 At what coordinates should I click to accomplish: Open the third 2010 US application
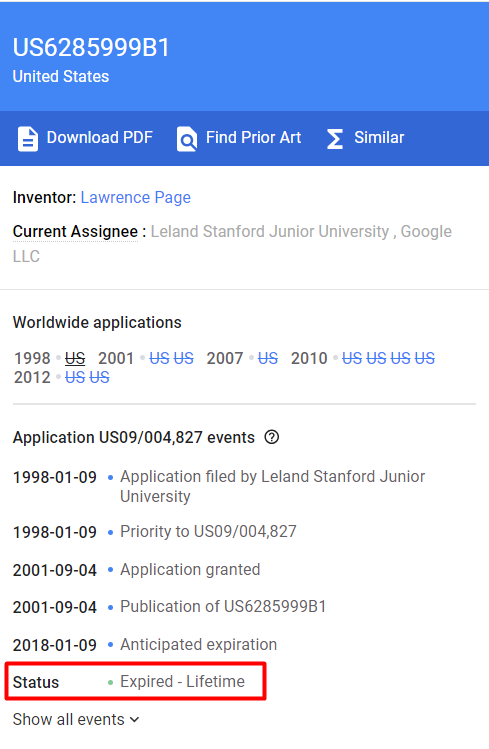[x=400, y=358]
